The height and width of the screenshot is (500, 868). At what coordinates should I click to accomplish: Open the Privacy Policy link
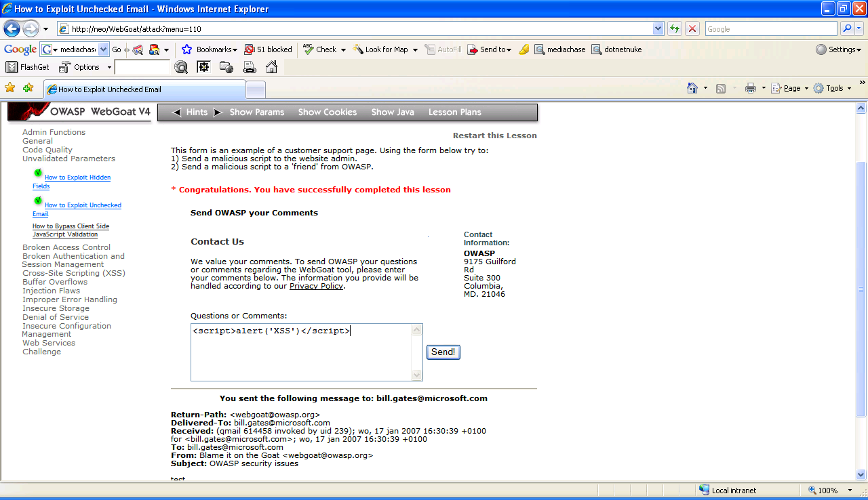pos(317,286)
